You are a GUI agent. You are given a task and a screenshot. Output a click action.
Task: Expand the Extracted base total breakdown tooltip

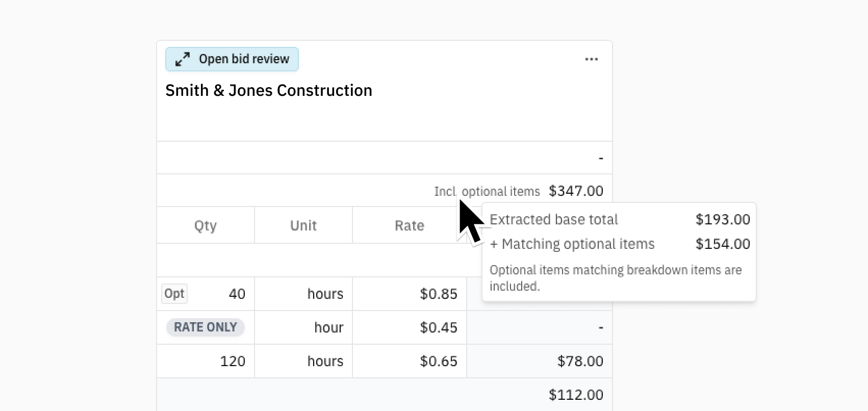pyautogui.click(x=554, y=219)
